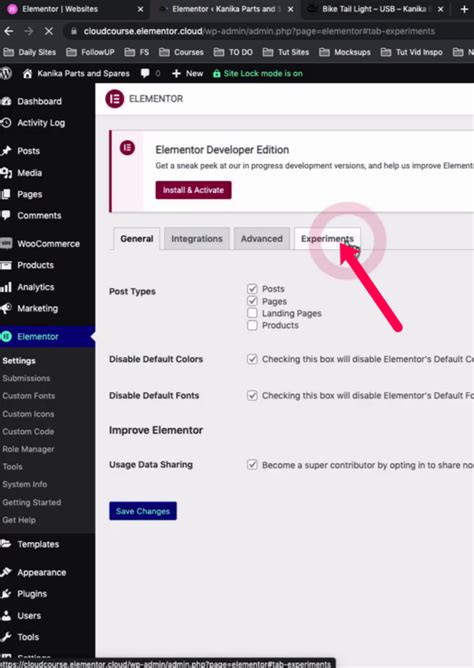Toggle Disable Default Fonts checkbox
474x668 pixels.
point(252,395)
